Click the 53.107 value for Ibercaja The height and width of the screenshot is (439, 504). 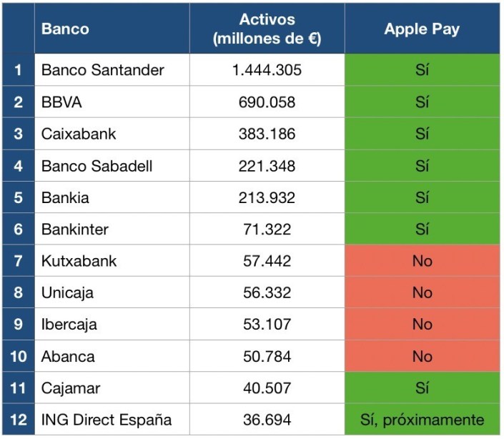tap(267, 325)
